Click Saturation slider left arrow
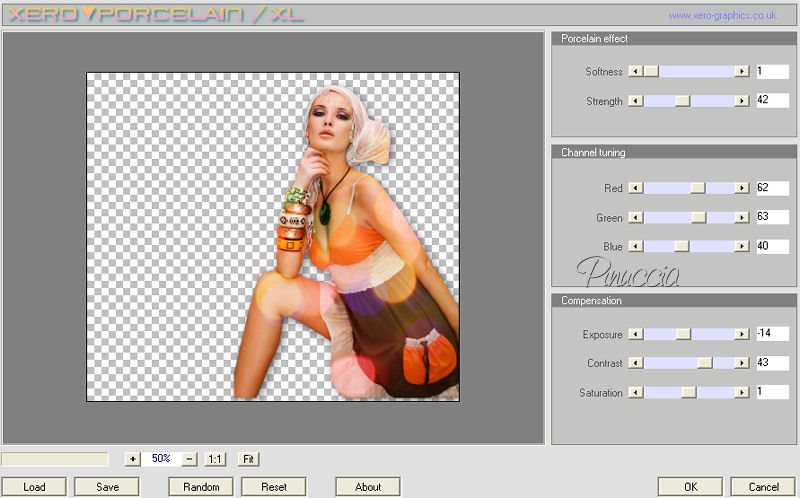The image size is (800, 498). (x=634, y=392)
